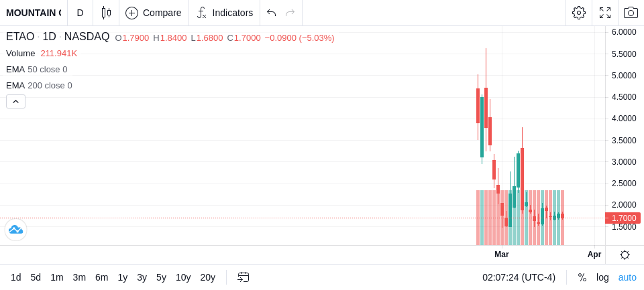Open the D interval dropdown
The height and width of the screenshot is (290, 644).
[80, 13]
